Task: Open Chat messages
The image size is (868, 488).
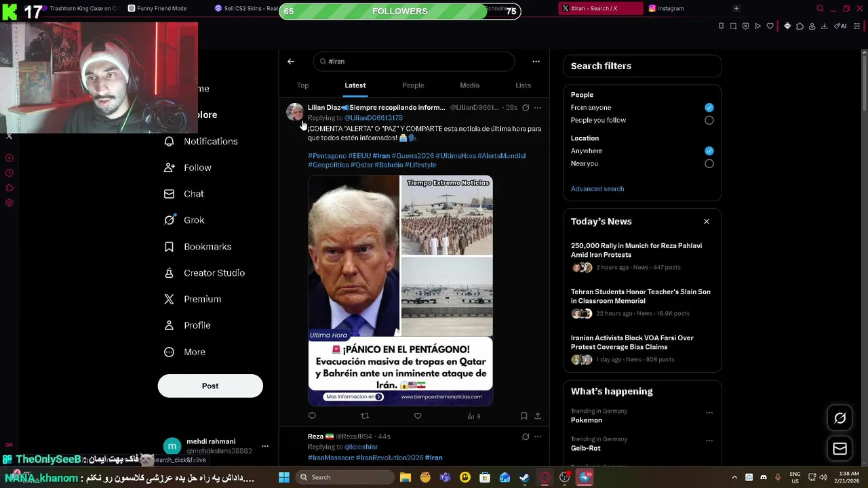Action: pyautogui.click(x=184, y=194)
